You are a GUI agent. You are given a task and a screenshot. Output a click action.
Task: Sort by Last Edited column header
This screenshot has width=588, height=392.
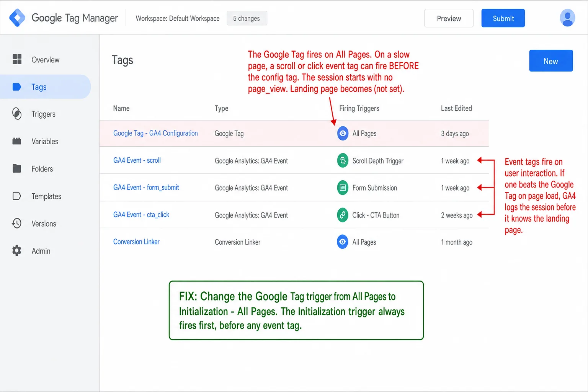[456, 108]
